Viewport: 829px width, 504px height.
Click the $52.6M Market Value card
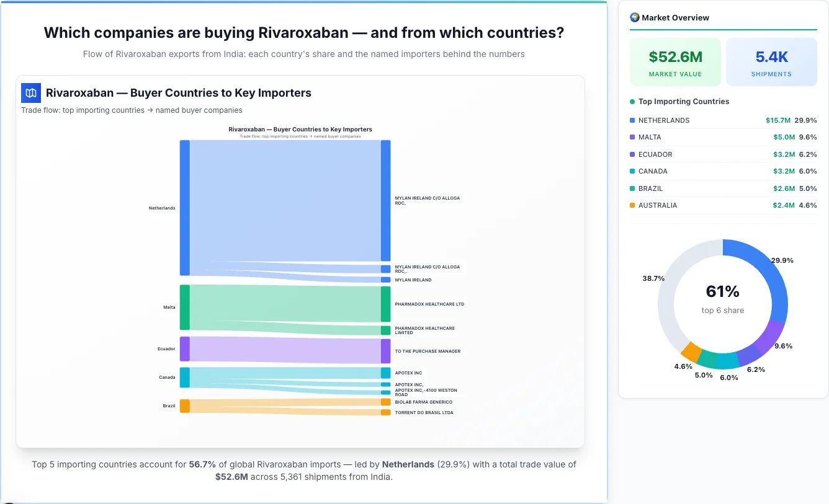point(675,61)
